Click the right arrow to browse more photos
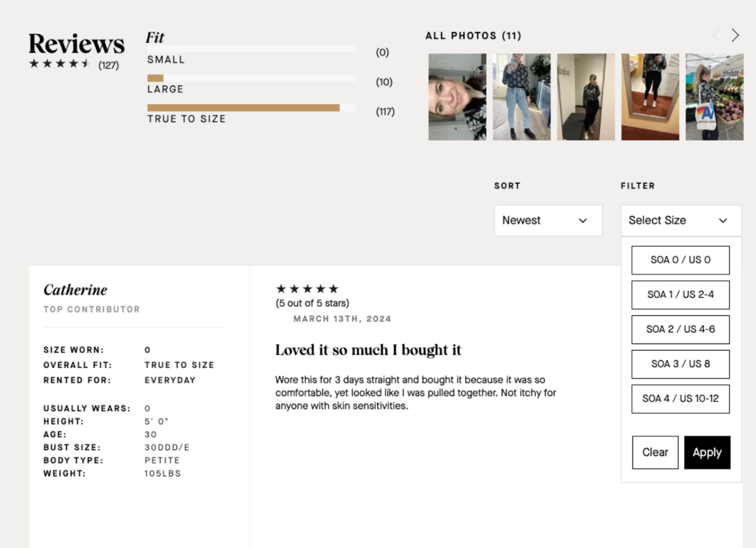Screen dimensions: 756x548 pyautogui.click(x=736, y=35)
